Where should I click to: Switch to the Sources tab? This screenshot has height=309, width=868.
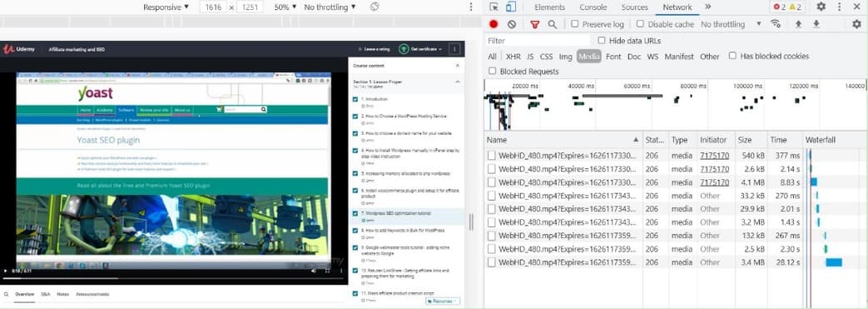coord(634,7)
